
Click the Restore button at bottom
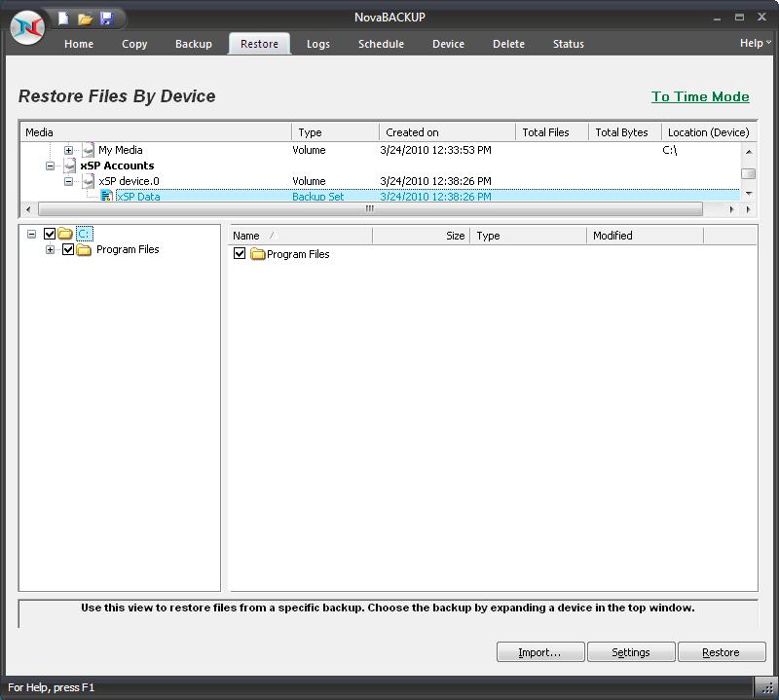(x=722, y=652)
